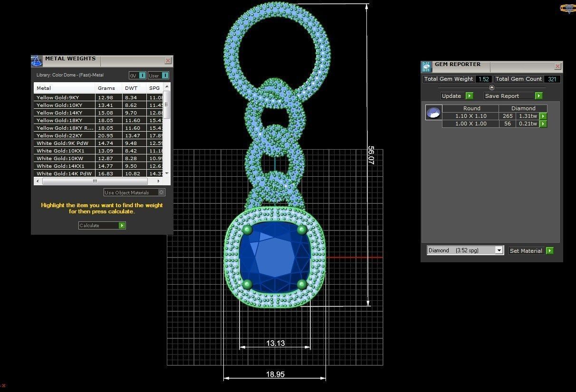Click the green arrow beside Calculate

(122, 226)
